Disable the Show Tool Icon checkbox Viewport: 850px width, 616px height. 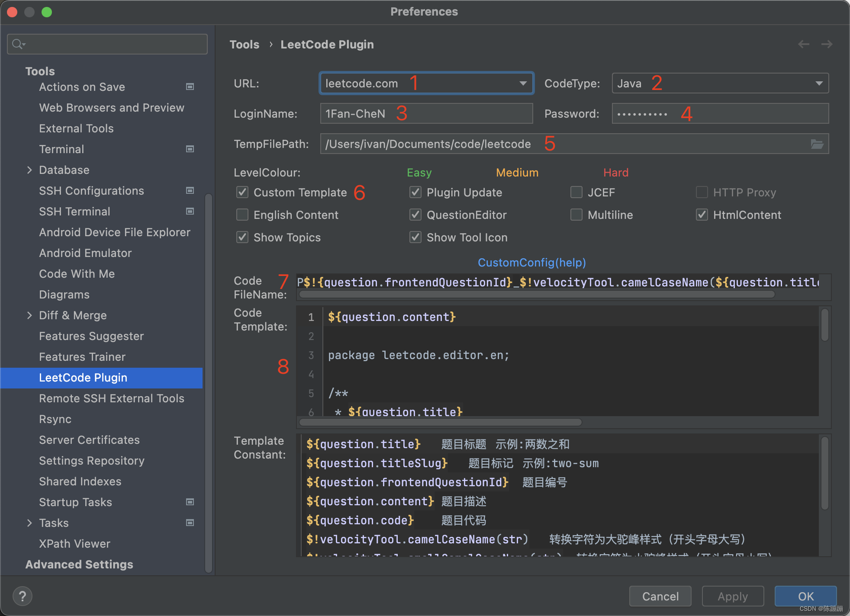coord(415,237)
